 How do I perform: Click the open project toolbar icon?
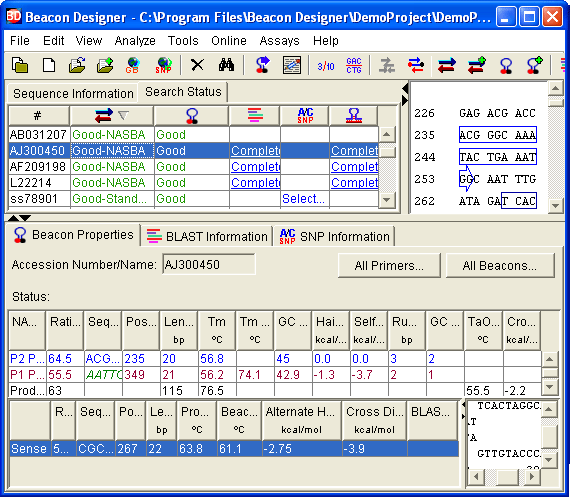pyautogui.click(x=20, y=66)
